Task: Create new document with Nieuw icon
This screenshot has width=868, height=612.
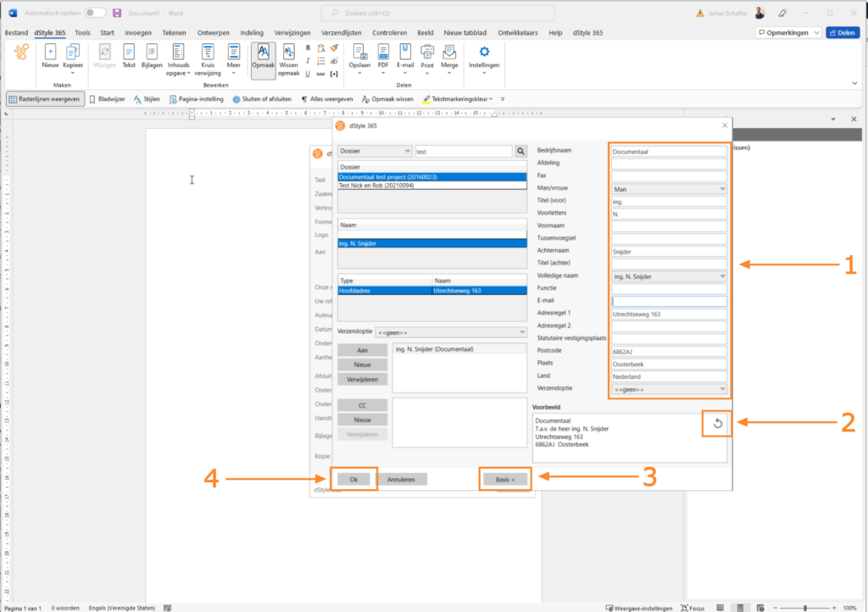Action: click(50, 57)
